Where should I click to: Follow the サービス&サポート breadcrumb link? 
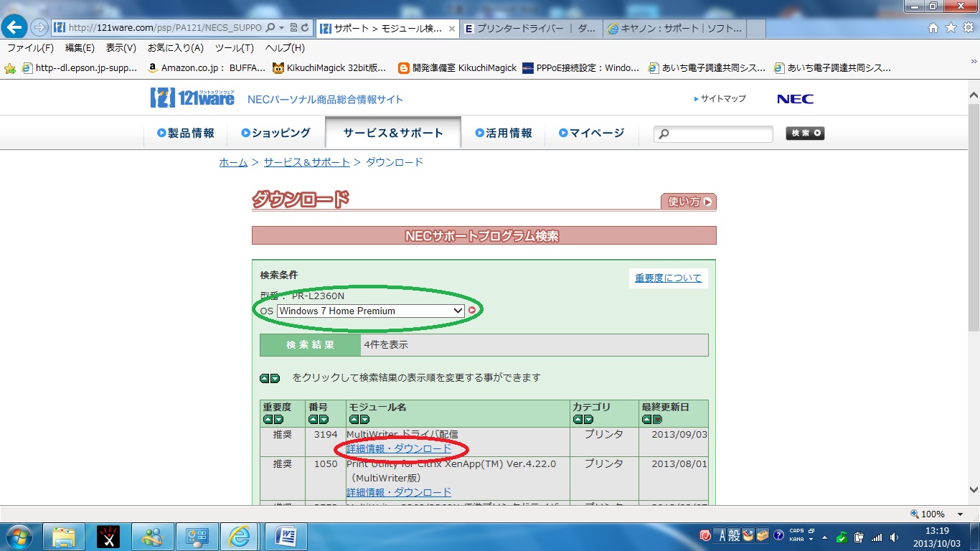pyautogui.click(x=306, y=162)
